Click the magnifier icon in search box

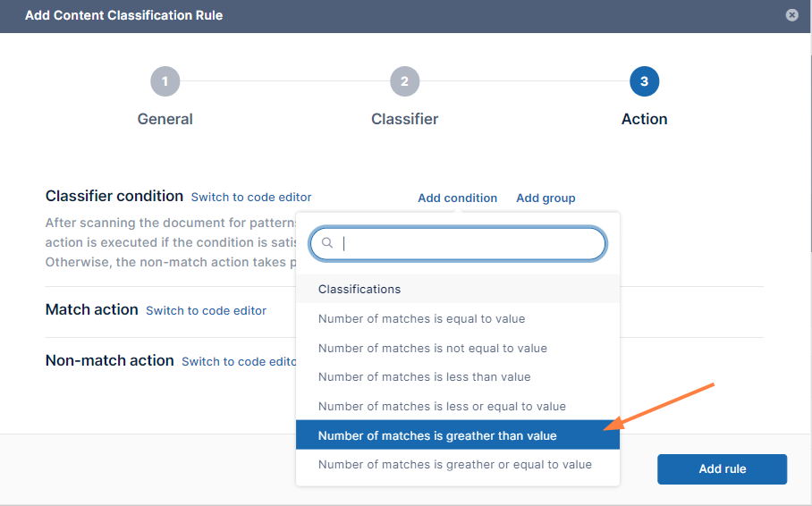coord(327,243)
